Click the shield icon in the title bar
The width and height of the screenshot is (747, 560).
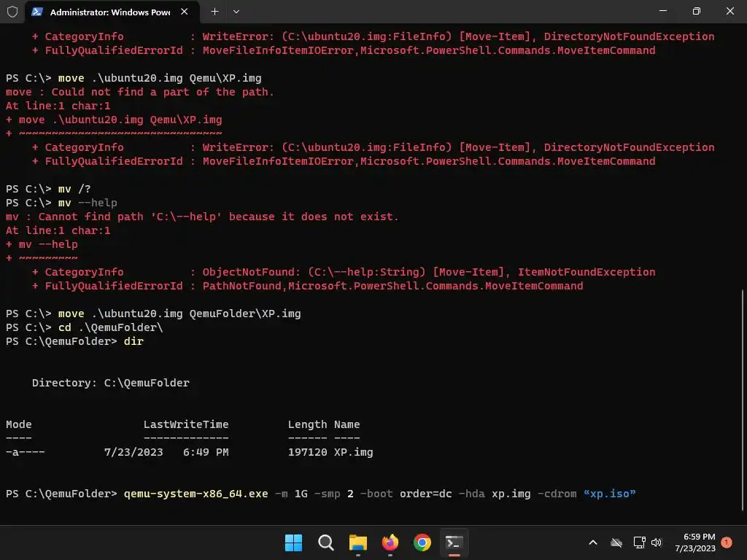[x=12, y=12]
